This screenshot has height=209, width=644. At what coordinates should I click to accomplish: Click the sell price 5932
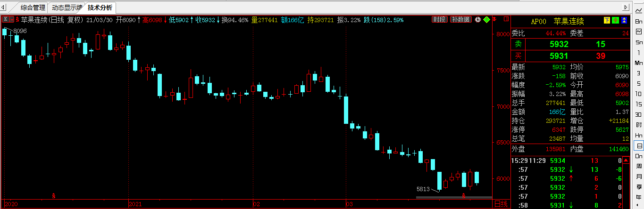(x=559, y=44)
